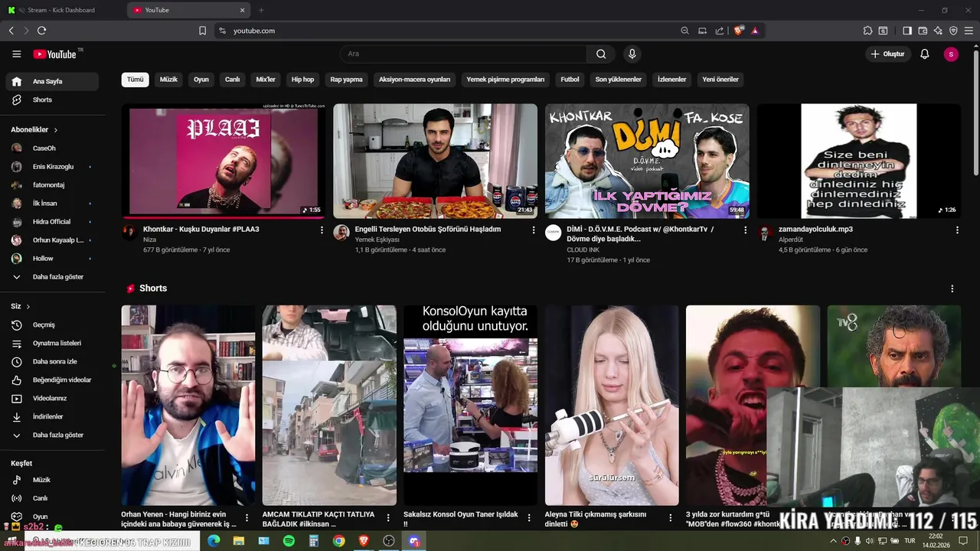Expand Daha fazla göster under subscriptions

tap(52, 277)
